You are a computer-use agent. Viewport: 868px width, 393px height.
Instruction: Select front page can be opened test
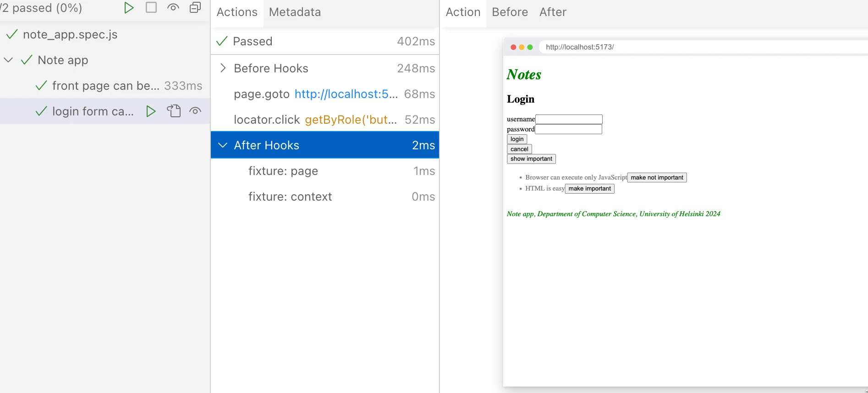(105, 86)
